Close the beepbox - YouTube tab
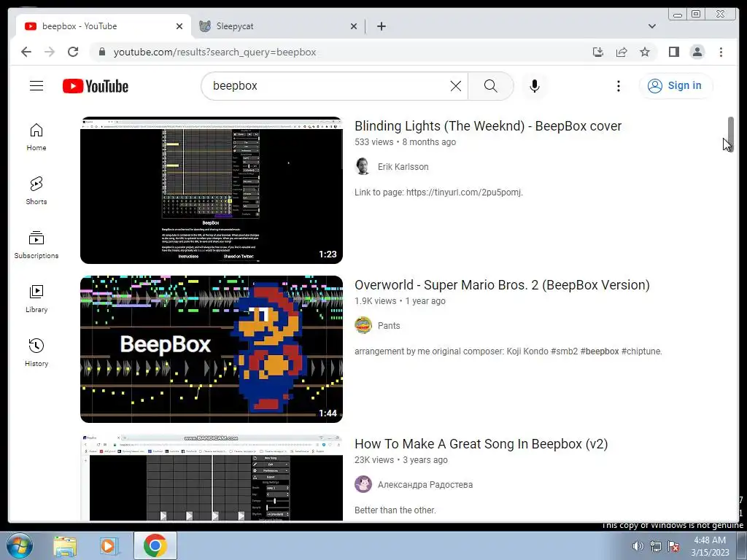This screenshot has height=560, width=747. click(x=179, y=26)
